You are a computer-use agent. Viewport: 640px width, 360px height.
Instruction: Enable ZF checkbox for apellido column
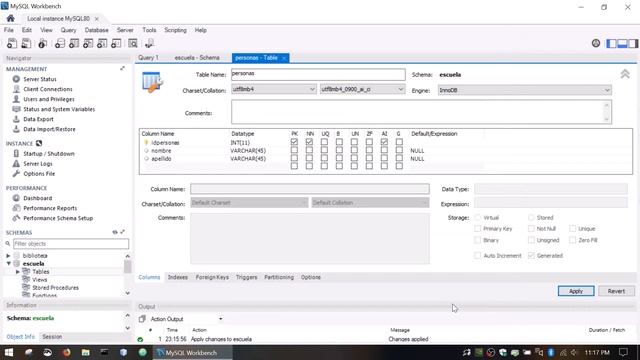(369, 158)
